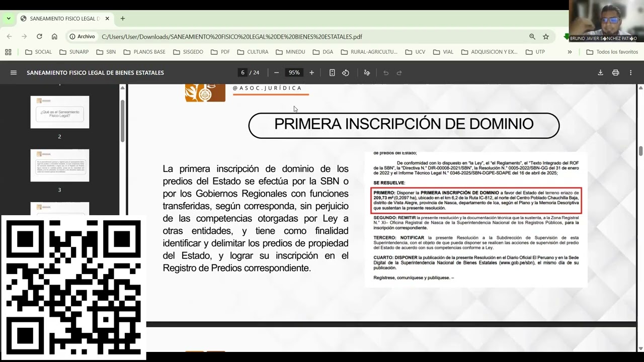Viewport: 644px width, 362px height.
Task: Open the PLANOS BASE bookmarks folder
Action: pos(144,52)
